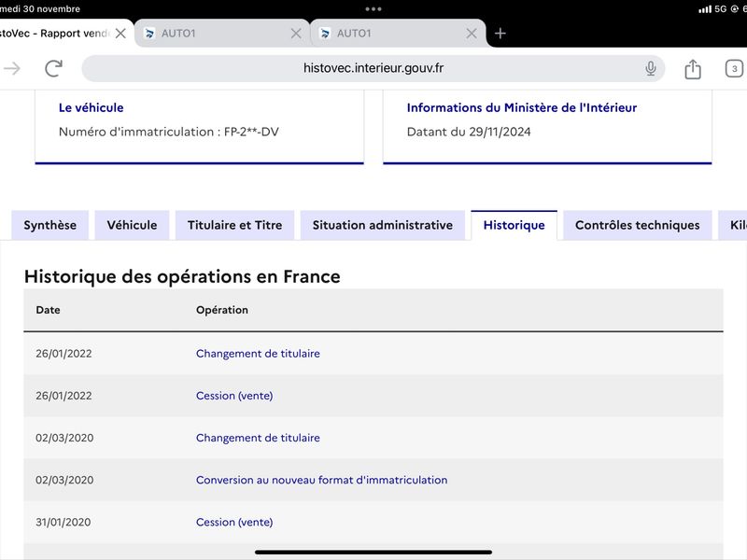747x560 pixels.
Task: Tap the browser forward arrow
Action: [x=11, y=68]
